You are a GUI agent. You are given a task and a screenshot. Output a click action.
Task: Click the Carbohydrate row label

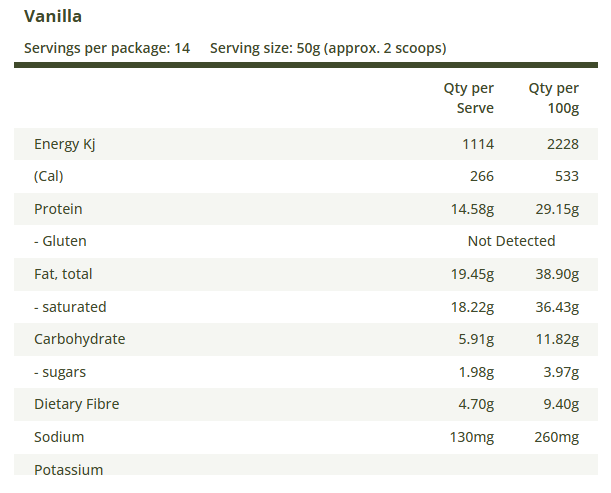[x=80, y=339]
